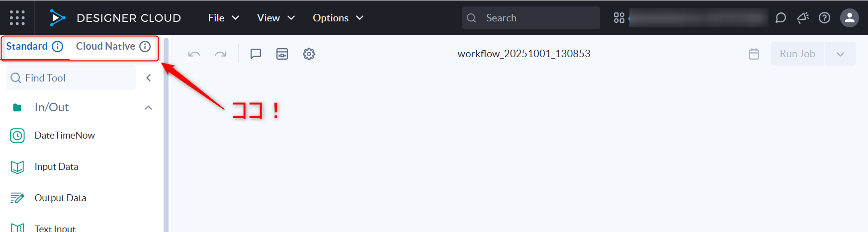Viewport: 868px width, 232px height.
Task: Open the user profile avatar
Action: click(x=849, y=18)
